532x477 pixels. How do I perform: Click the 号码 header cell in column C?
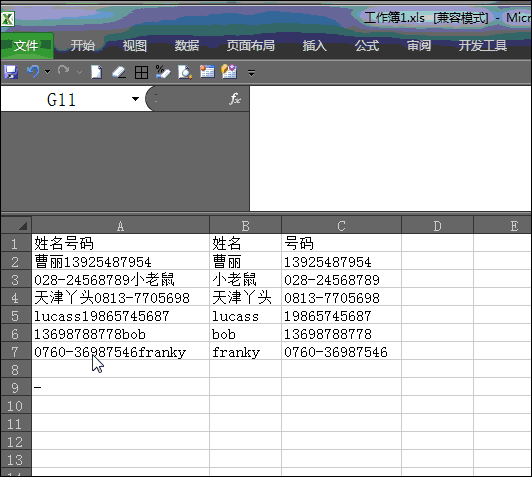click(x=341, y=243)
